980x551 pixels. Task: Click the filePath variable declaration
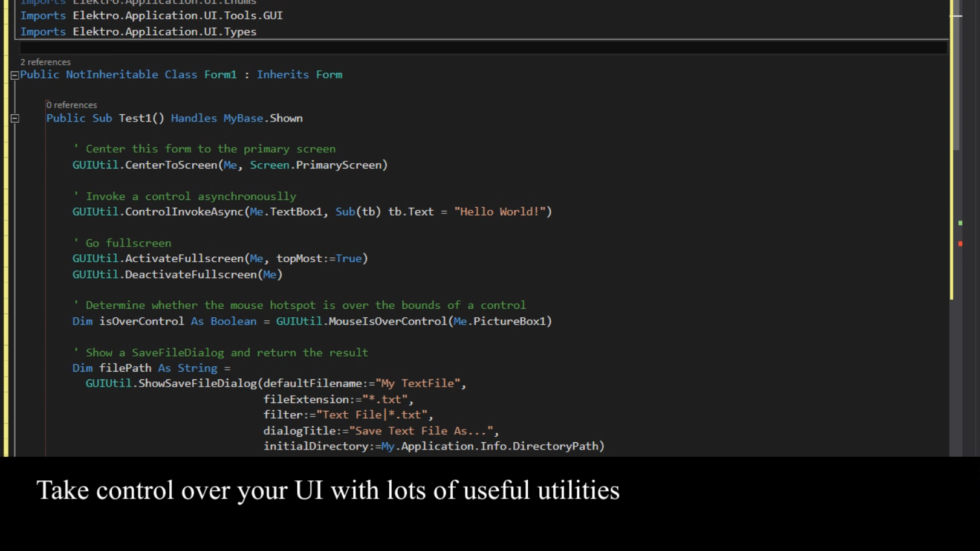coord(125,368)
